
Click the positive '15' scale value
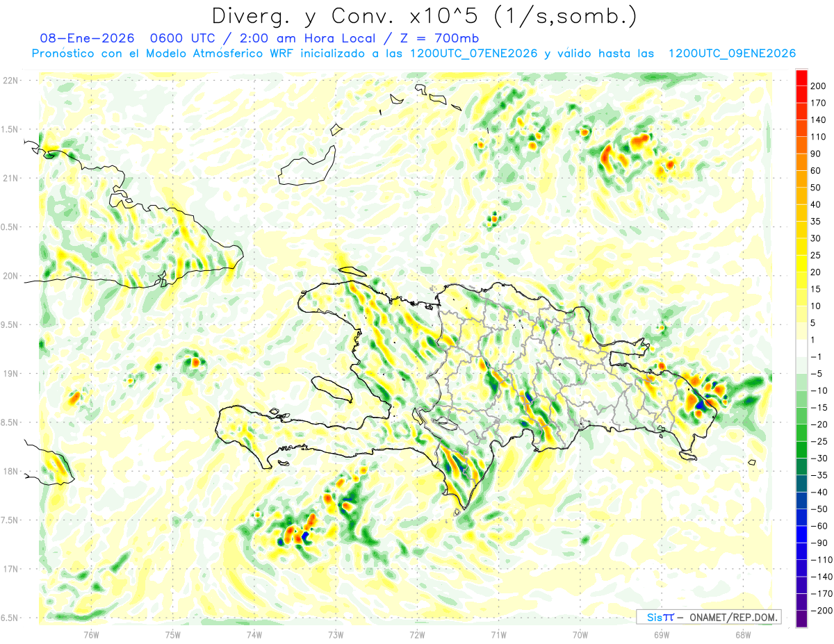coord(817,289)
